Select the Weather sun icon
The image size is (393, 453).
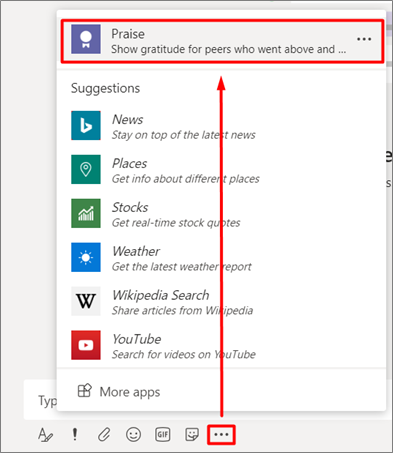[86, 257]
